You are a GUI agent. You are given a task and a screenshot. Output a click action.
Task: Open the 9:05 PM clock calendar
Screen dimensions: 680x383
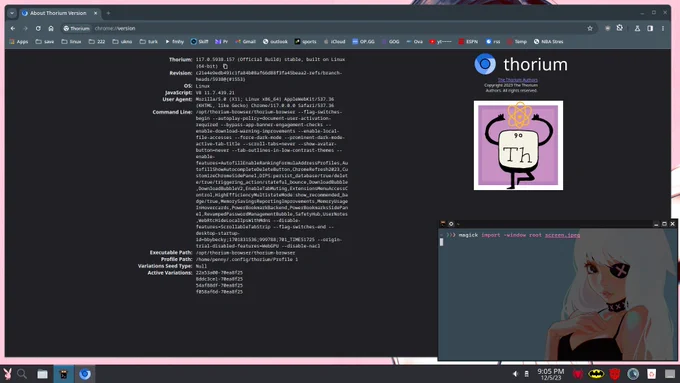pyautogui.click(x=551, y=374)
